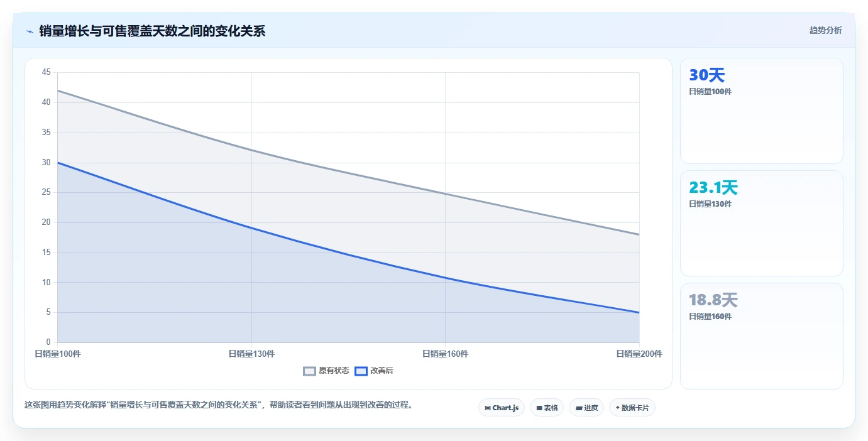Viewport: 868px width, 441px height.
Task: Click the 日销量200件 axis label
Action: 639,354
